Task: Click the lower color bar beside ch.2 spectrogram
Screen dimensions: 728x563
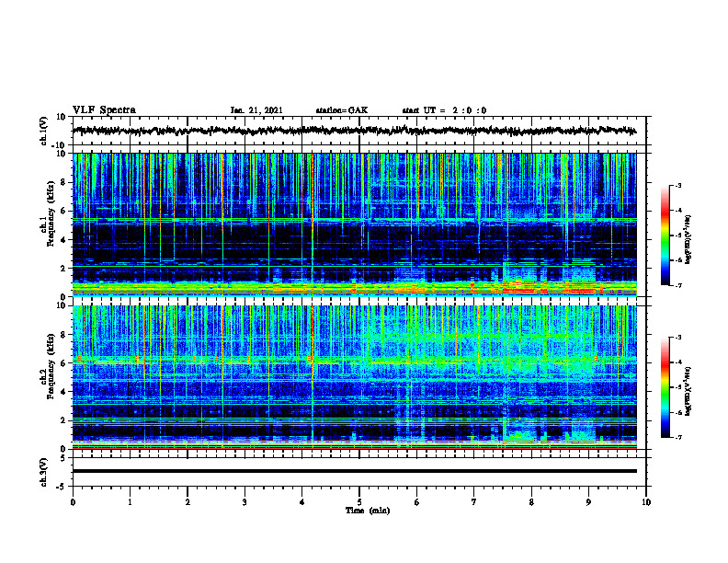Action: 665,387
